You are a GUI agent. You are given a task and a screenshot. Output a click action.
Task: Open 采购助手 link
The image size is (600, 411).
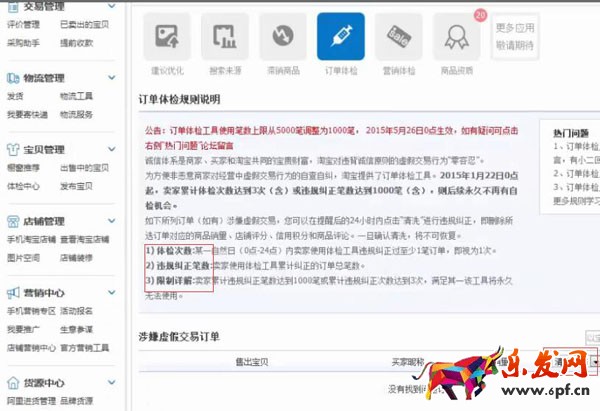pos(23,43)
